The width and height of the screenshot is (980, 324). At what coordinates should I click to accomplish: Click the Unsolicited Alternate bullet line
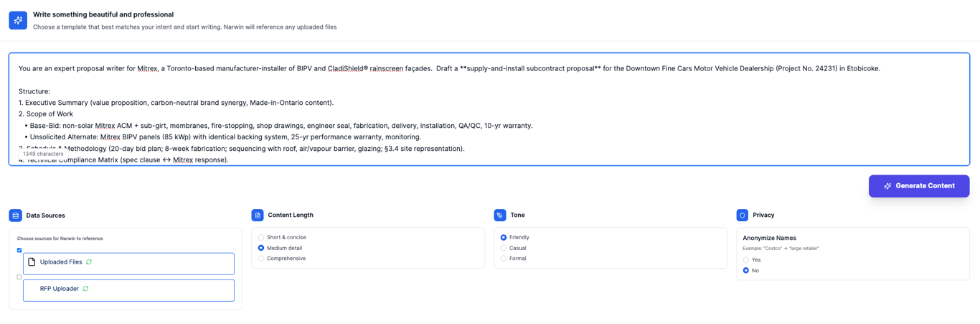point(222,137)
